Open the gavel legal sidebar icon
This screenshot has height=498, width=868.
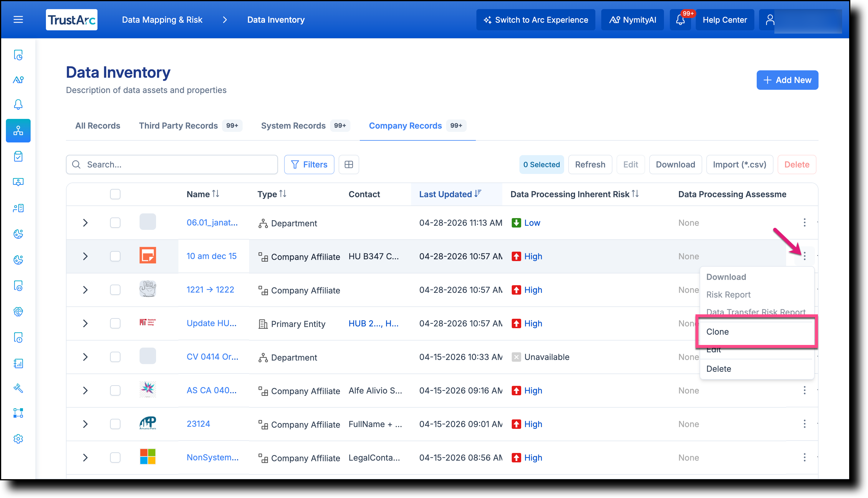(18, 388)
